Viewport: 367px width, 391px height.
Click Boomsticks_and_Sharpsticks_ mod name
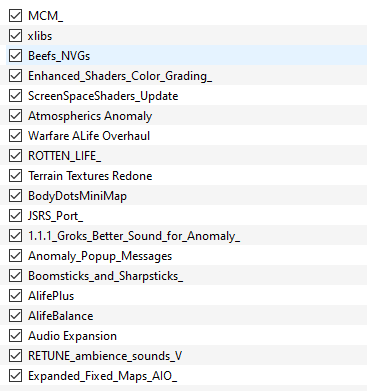[105, 276]
